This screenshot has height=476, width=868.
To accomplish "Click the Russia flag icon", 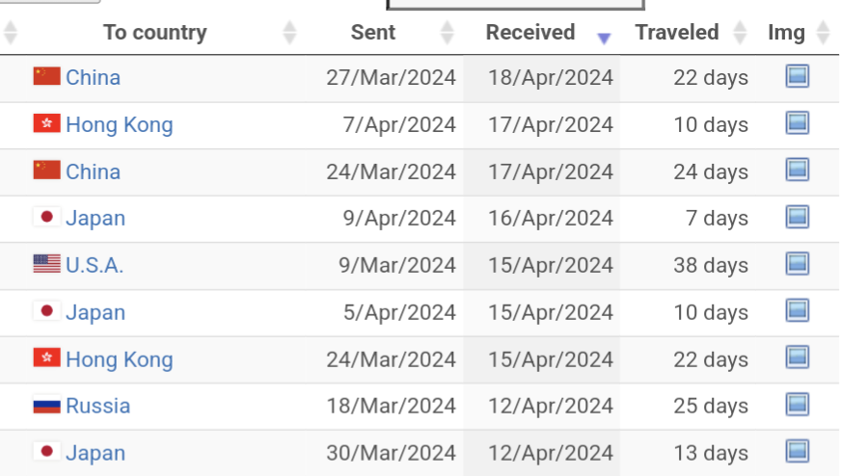I will click(x=46, y=406).
